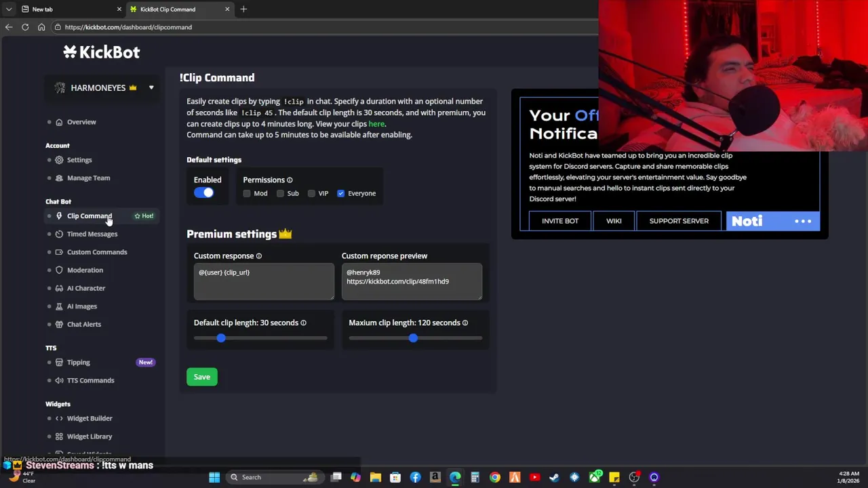868x488 pixels.
Task: Click in the Custom response text box
Action: click(x=264, y=281)
